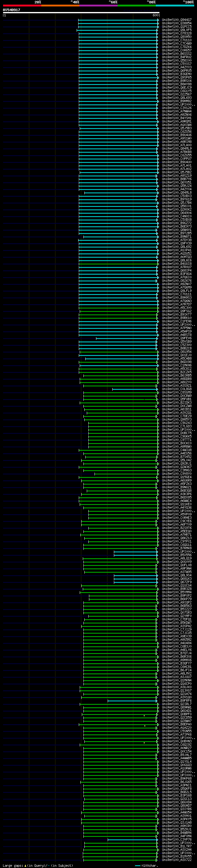Screen dimensions: 197x868
Task: Click the UniRef100_Q1YGL4 label
Action: click(177, 761)
